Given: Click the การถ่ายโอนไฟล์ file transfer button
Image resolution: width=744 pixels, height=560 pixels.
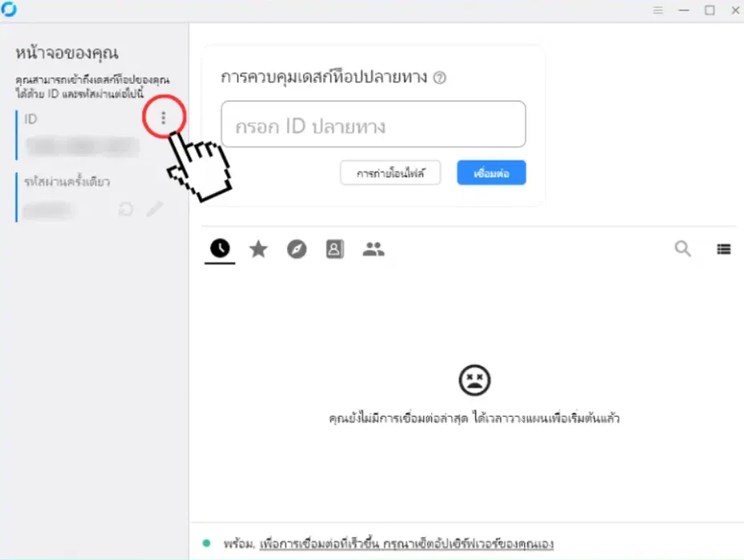Looking at the screenshot, I should pos(390,173).
